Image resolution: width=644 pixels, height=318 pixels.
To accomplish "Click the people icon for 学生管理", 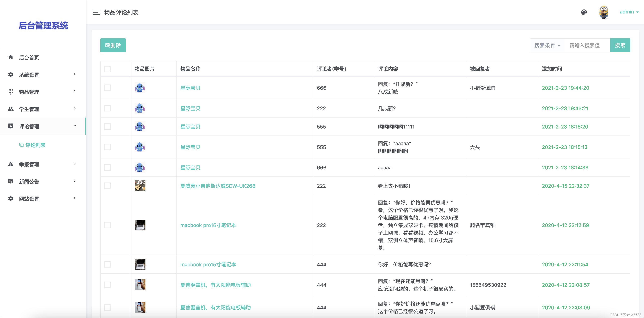I will pos(10,109).
